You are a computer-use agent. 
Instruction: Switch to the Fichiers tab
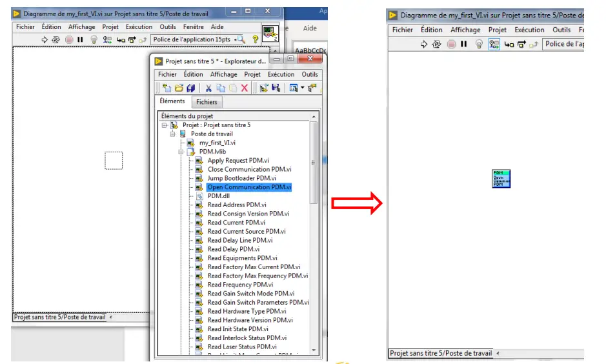[207, 102]
